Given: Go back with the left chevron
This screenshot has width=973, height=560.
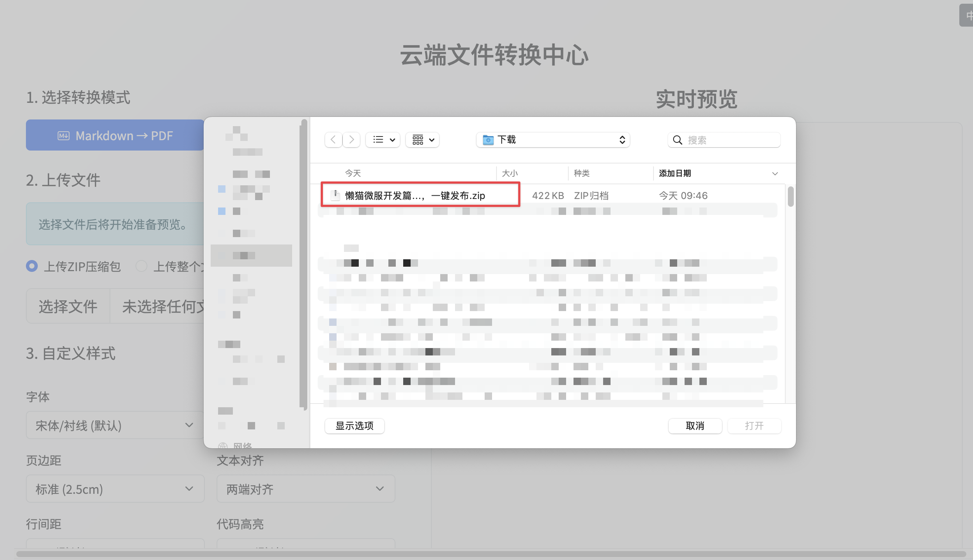Looking at the screenshot, I should click(333, 139).
